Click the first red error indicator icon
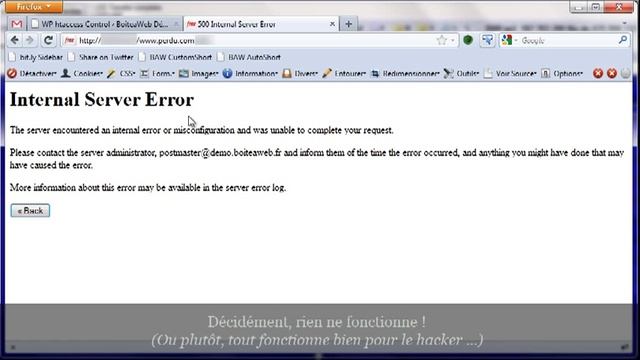Image resolution: width=640 pixels, height=360 pixels. pyautogui.click(x=598, y=73)
